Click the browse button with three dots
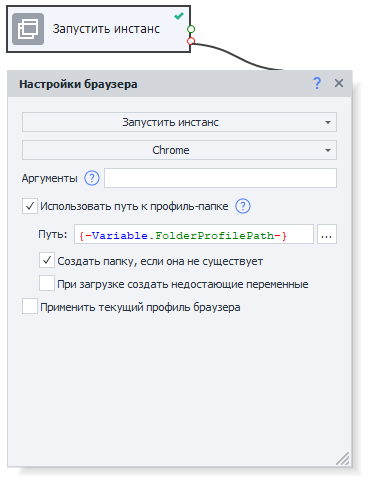 (327, 234)
